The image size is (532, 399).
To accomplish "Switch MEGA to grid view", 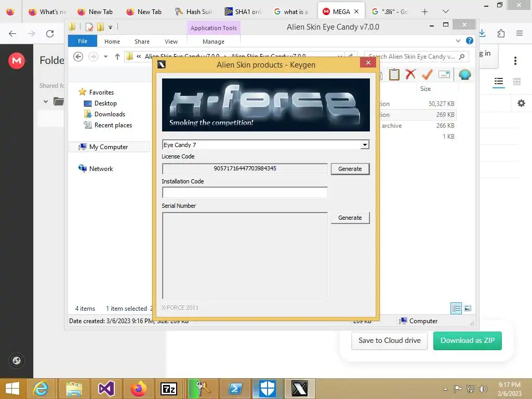I will point(516,82).
